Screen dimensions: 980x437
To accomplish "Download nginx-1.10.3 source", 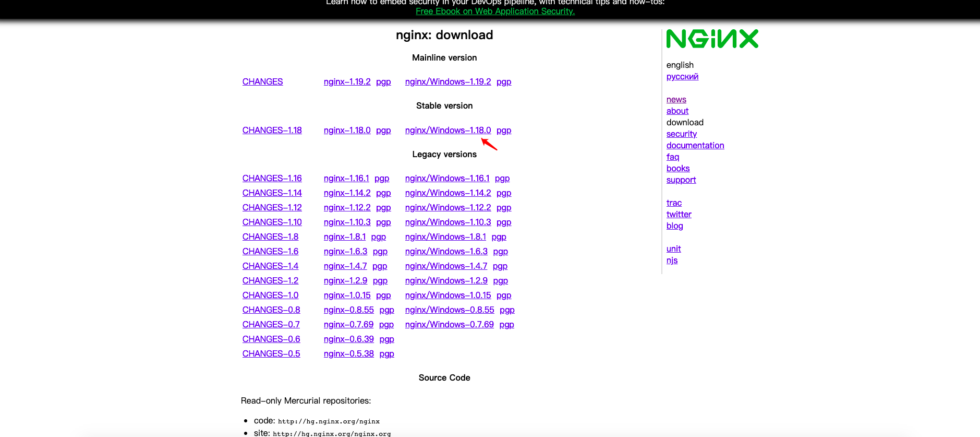I will 347,222.
